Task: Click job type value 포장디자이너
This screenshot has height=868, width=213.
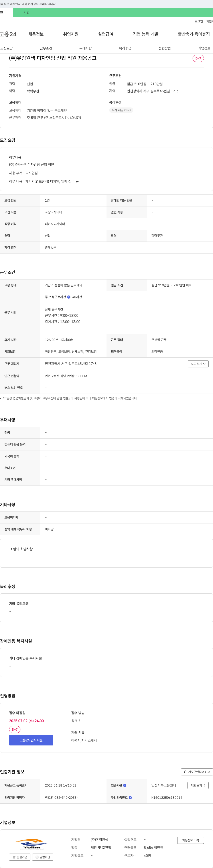Action: tap(53, 212)
